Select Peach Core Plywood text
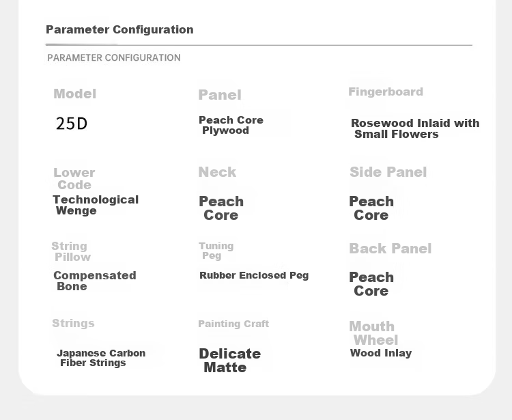512x420 pixels. point(231,125)
